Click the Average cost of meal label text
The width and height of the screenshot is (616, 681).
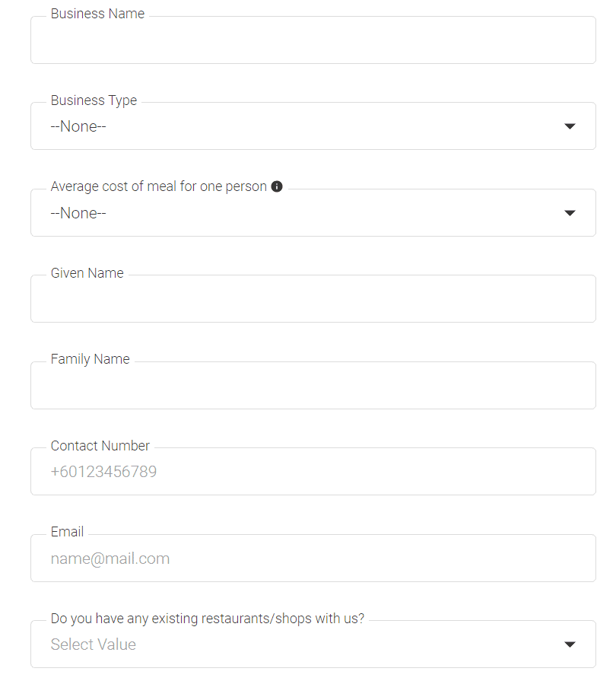[x=158, y=186]
